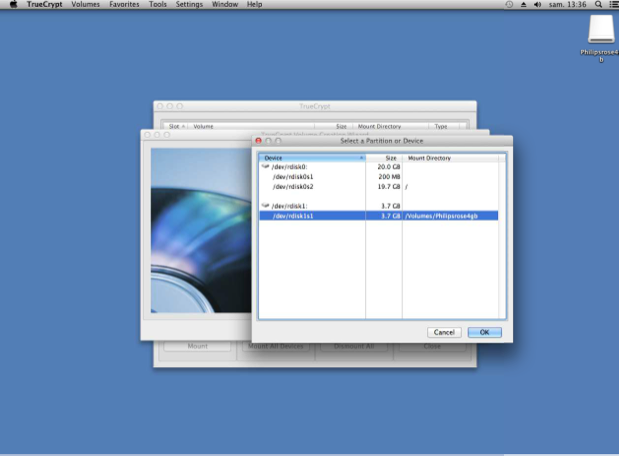Open the Apple menu
This screenshot has height=456, width=619.
tap(13, 4)
